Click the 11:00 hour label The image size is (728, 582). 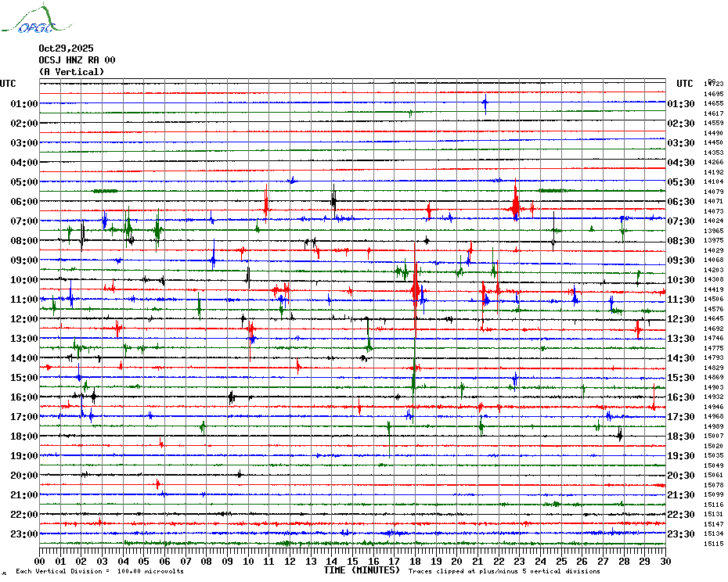point(24,300)
